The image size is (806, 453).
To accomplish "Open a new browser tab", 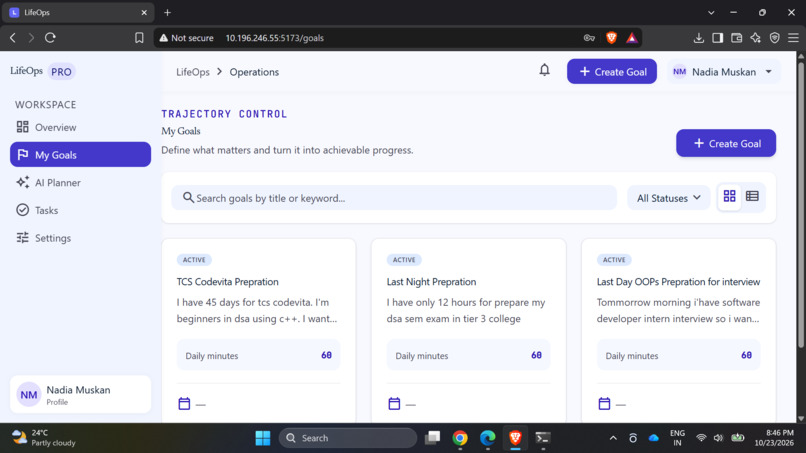I will [x=167, y=12].
